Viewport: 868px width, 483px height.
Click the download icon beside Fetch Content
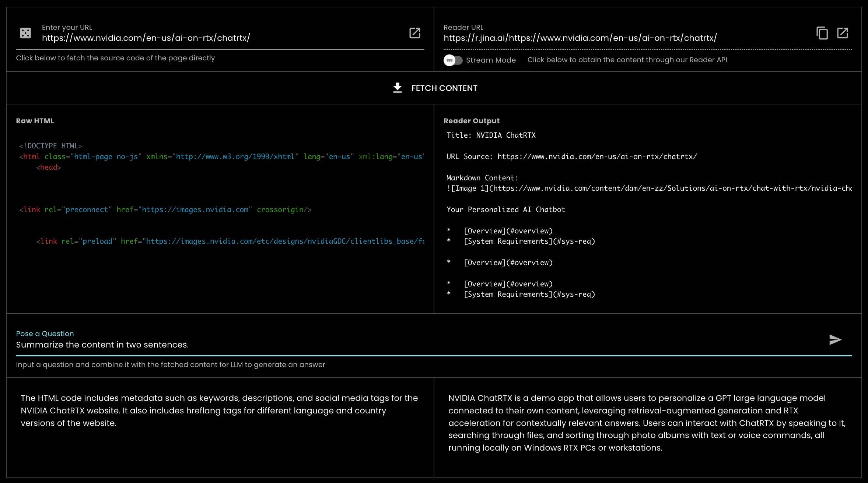pyautogui.click(x=397, y=88)
